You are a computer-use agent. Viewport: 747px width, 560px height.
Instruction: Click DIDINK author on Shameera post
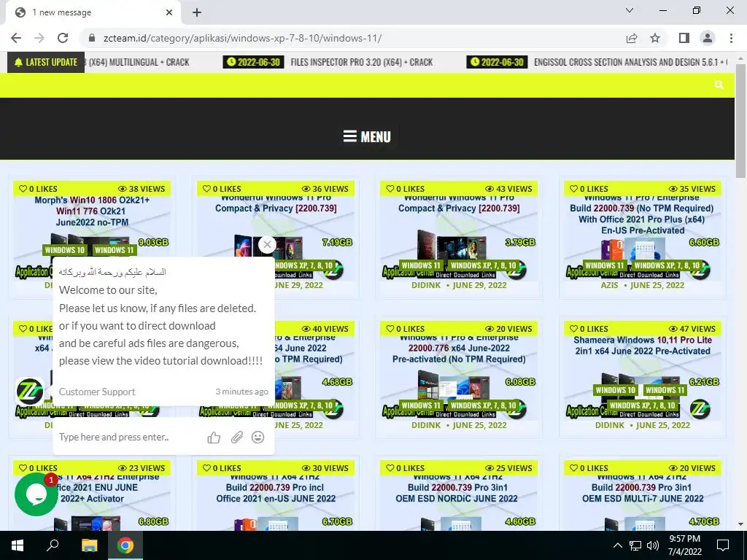click(610, 425)
